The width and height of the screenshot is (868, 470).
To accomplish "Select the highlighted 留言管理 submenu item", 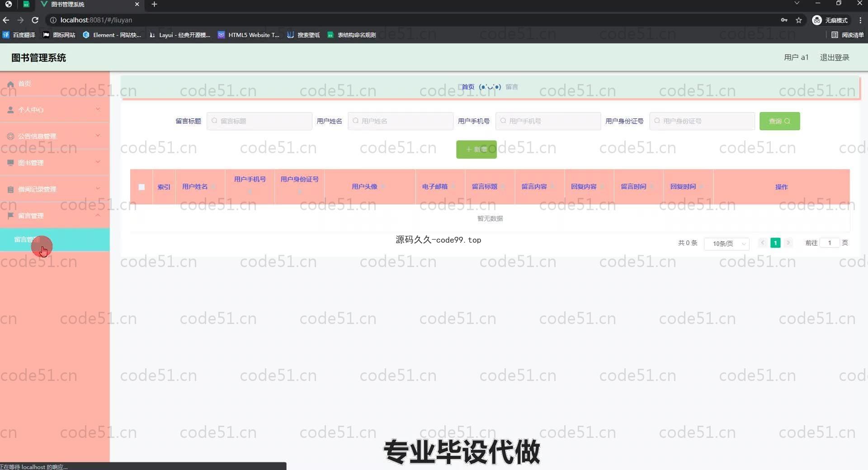I will click(55, 240).
